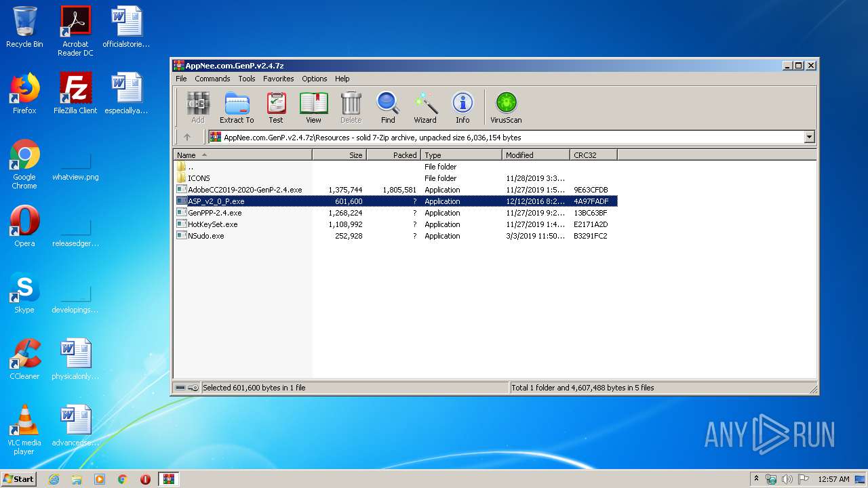Expand the archive path dropdown
The height and width of the screenshot is (488, 868).
tap(809, 137)
